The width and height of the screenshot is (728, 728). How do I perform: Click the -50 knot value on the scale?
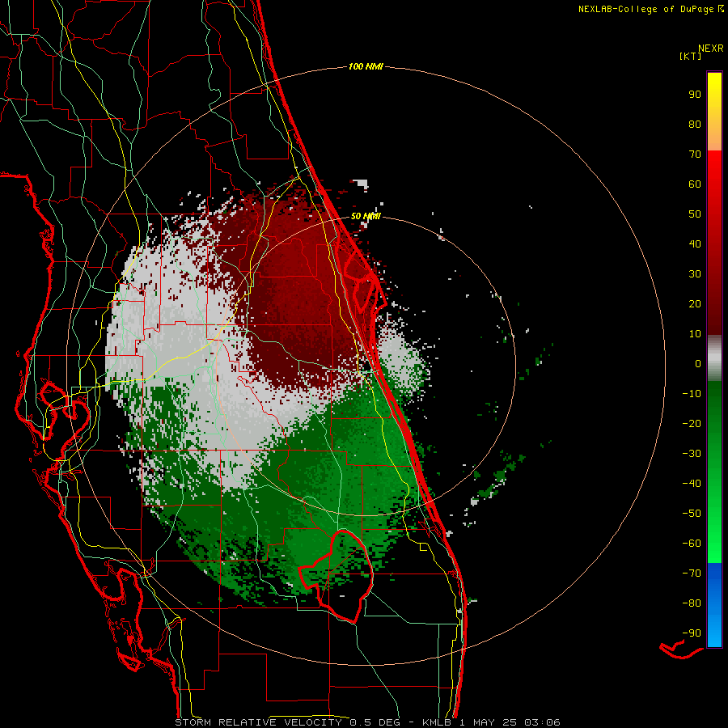(692, 514)
